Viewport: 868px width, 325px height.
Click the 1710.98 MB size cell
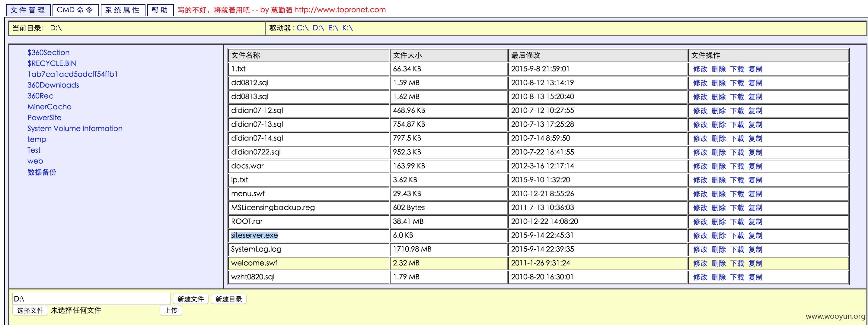[449, 249]
